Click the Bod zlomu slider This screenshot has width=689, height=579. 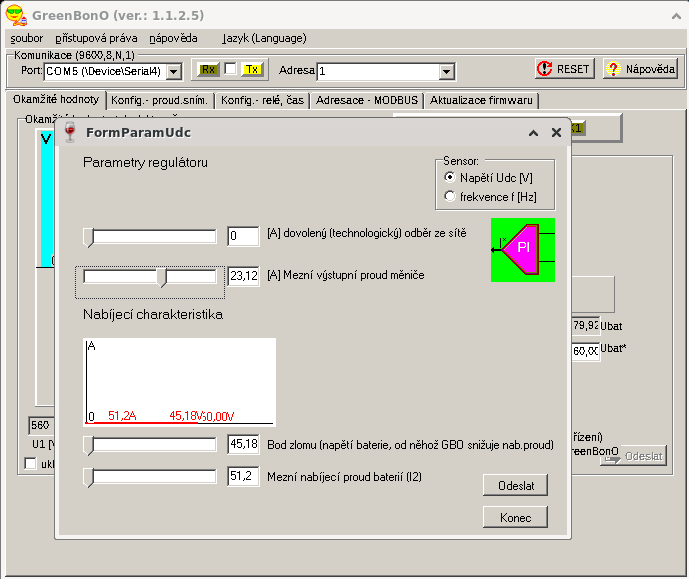(150, 445)
